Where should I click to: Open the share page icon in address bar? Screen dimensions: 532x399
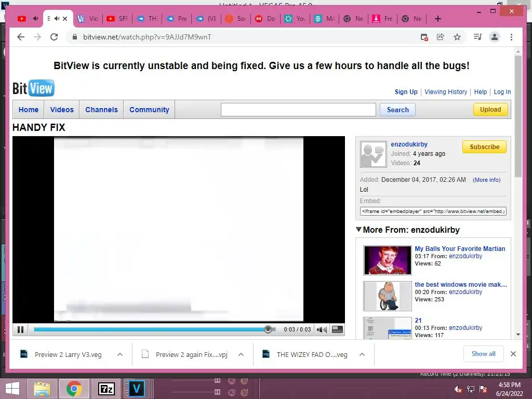[x=441, y=37]
